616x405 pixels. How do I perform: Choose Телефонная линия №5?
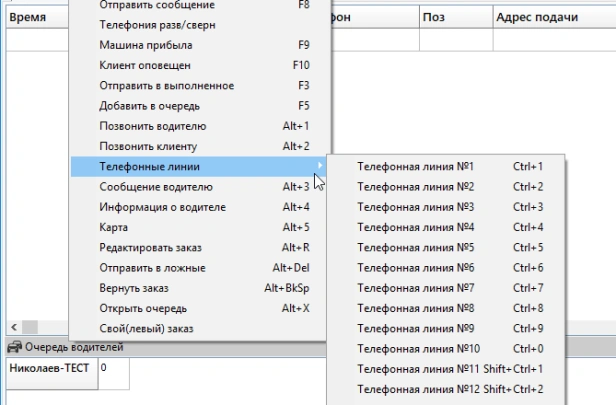pos(415,247)
